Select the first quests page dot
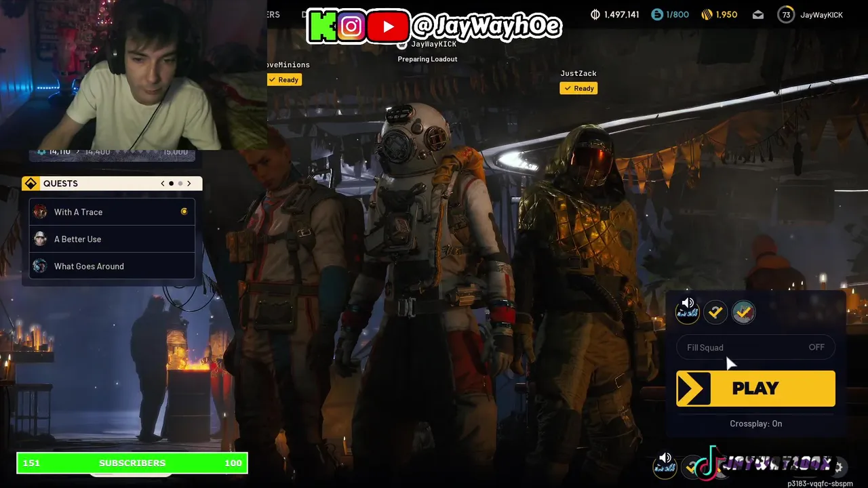This screenshot has height=488, width=868. [171, 184]
